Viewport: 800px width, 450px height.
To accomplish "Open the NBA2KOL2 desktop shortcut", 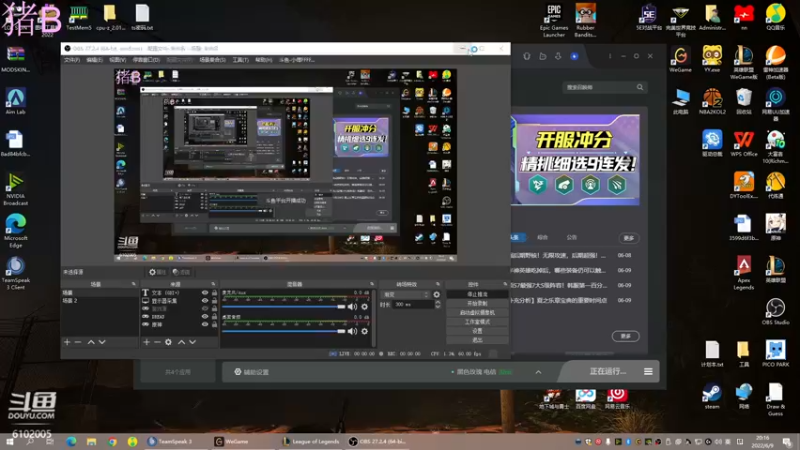I will click(x=712, y=101).
